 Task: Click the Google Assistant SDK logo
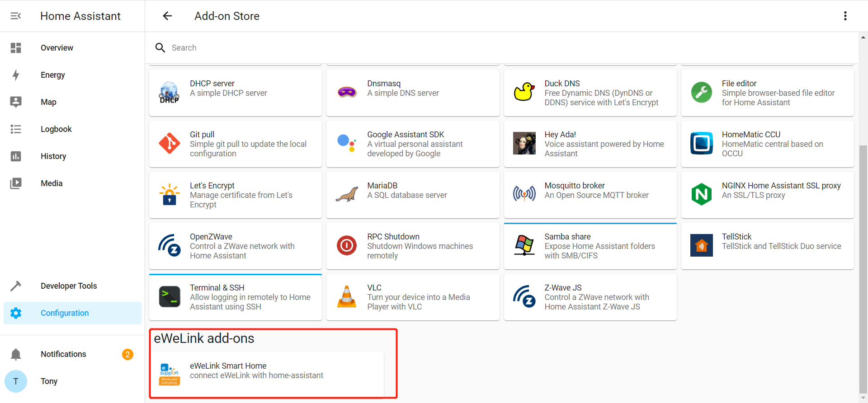(347, 144)
